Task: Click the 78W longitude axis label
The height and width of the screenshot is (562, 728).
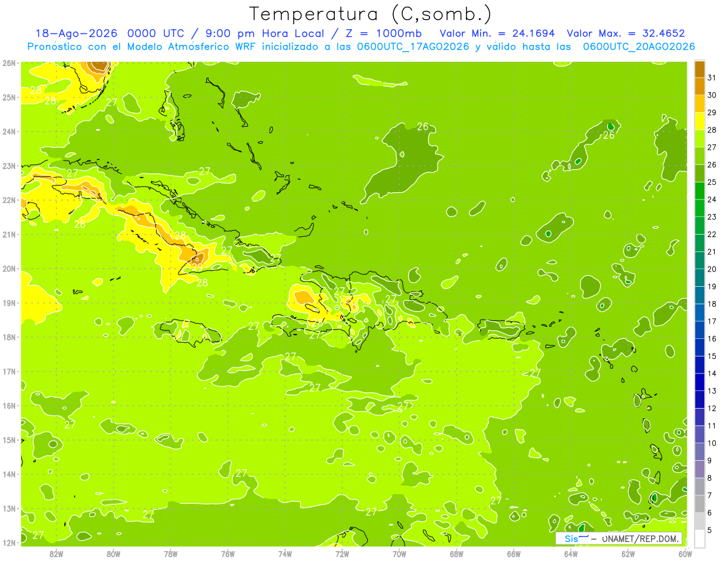Action: click(170, 554)
